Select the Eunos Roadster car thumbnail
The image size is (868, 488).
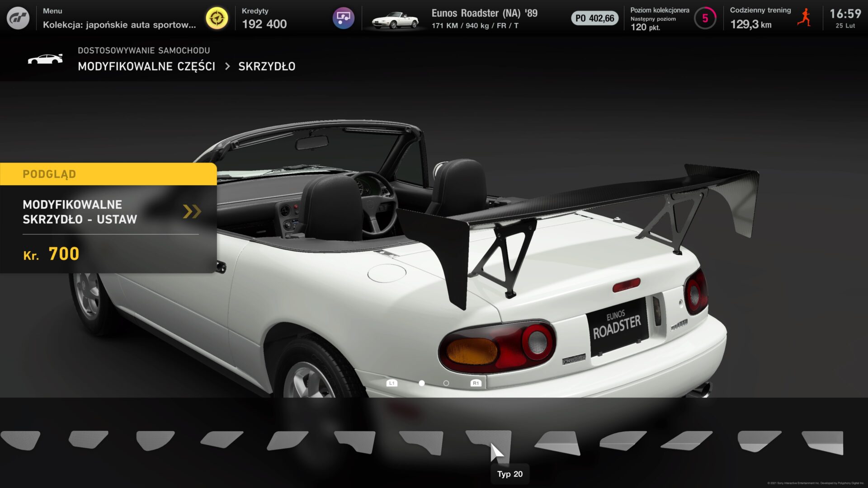pos(395,20)
